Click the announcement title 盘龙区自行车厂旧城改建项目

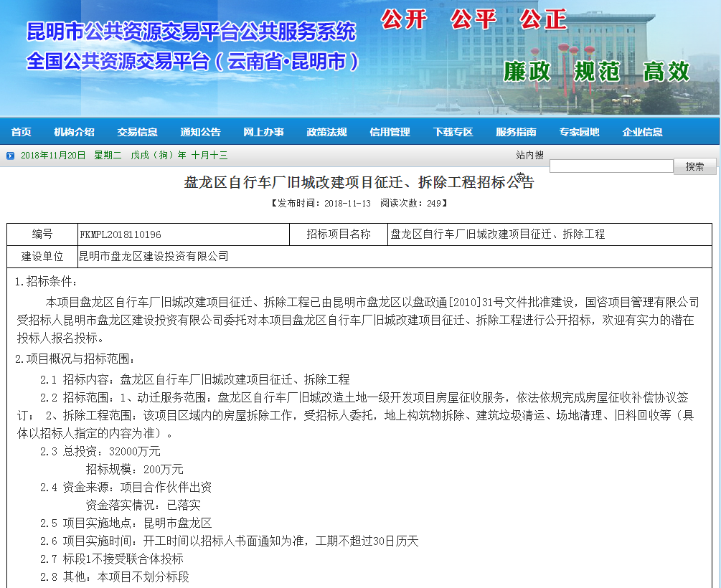point(359,183)
